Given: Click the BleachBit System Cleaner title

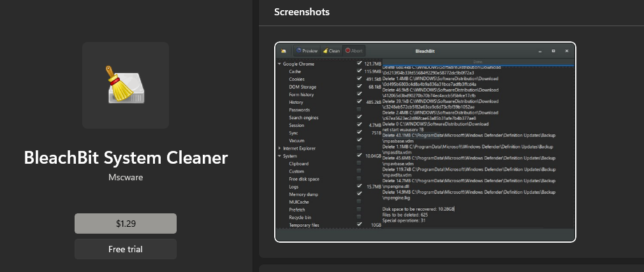Looking at the screenshot, I should click(126, 158).
